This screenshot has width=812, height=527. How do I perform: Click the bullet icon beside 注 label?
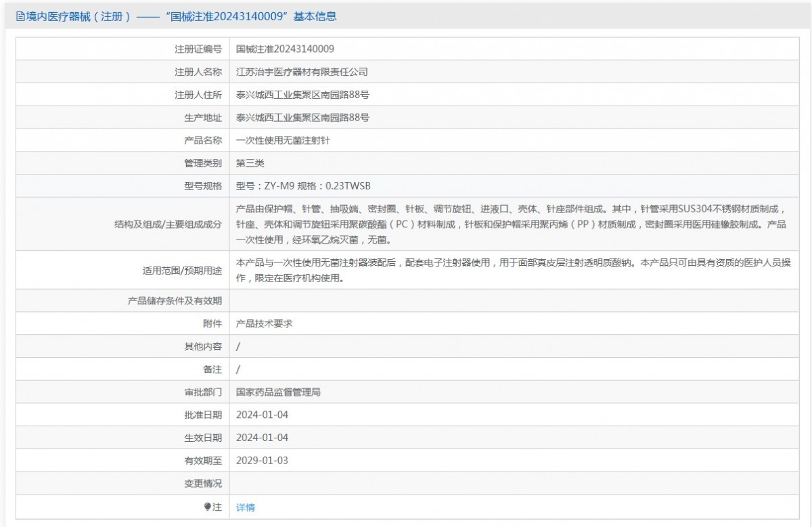click(x=207, y=506)
